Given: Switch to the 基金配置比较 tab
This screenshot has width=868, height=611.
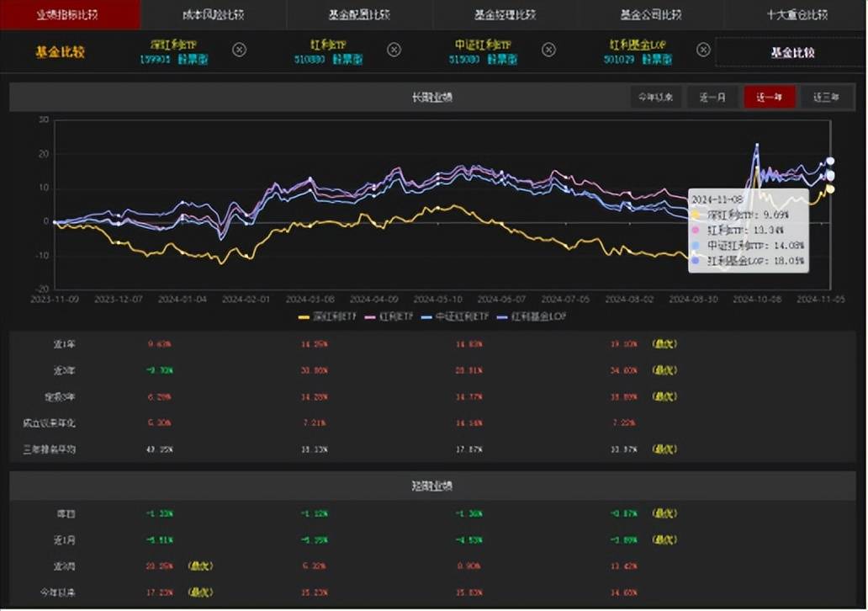Looking at the screenshot, I should coord(359,14).
